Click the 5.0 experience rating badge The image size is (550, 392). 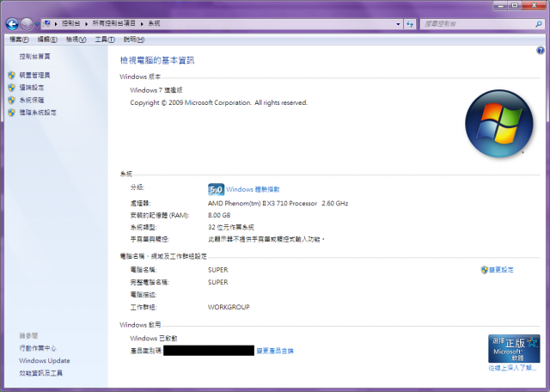216,189
